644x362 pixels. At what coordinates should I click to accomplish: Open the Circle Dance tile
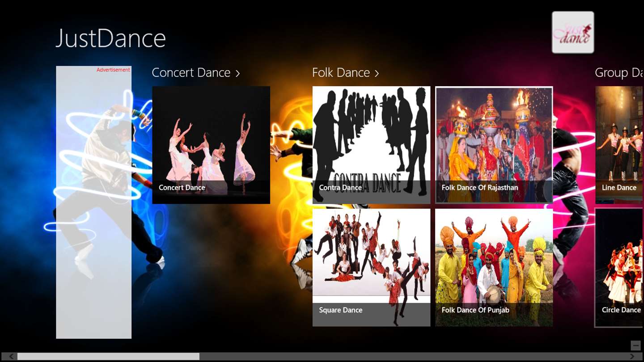pos(619,267)
